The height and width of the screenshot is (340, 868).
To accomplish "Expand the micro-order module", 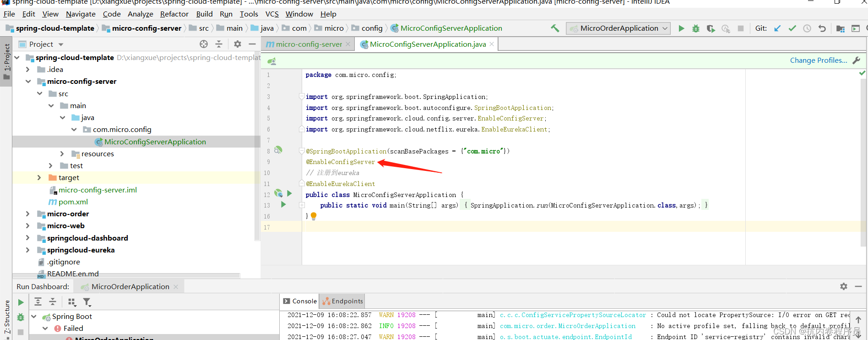I will [28, 214].
